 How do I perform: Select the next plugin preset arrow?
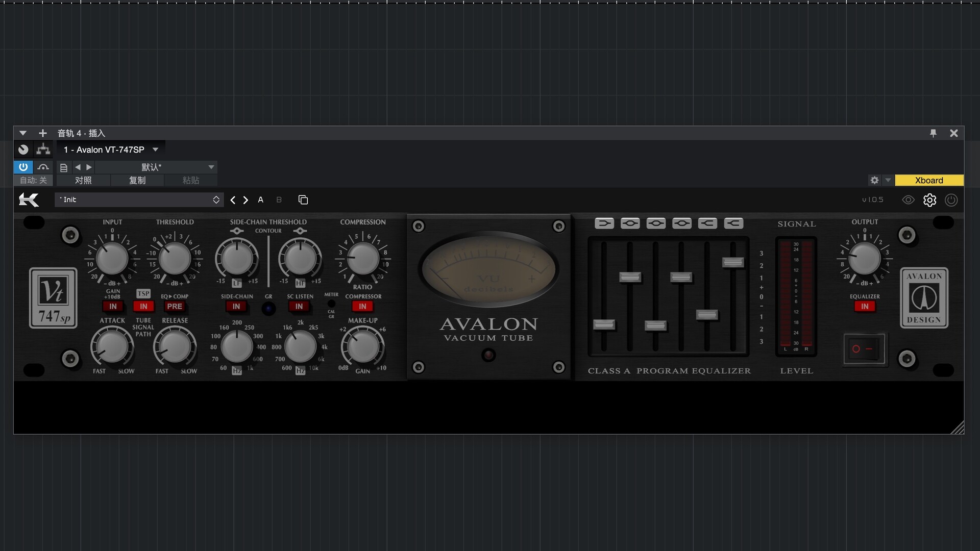pyautogui.click(x=246, y=200)
